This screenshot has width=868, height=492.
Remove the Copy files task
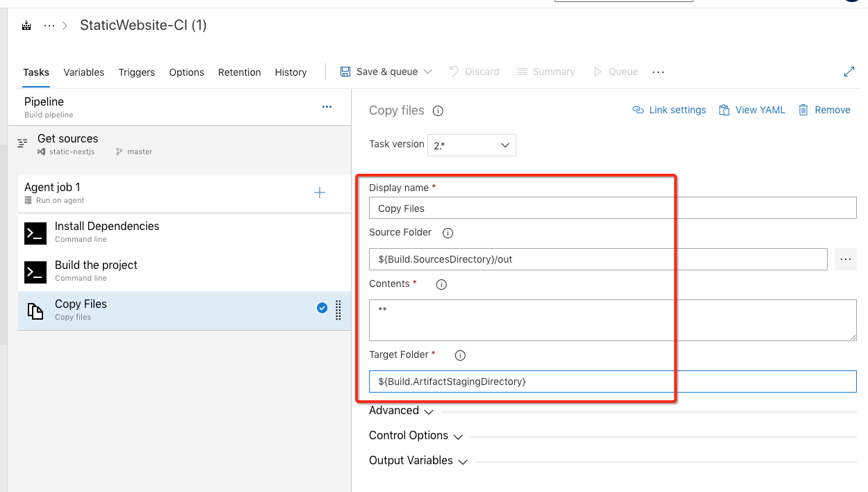(x=824, y=109)
